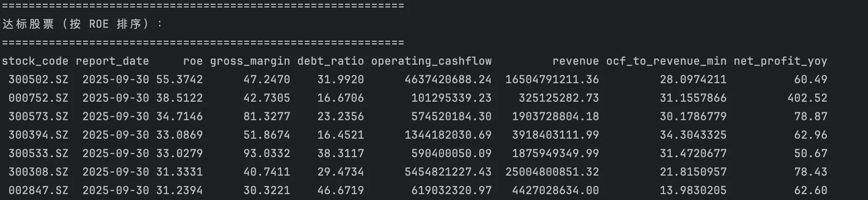This screenshot has height=200, width=868.
Task: Click revenue value 25004800851.32
Action: (x=552, y=172)
